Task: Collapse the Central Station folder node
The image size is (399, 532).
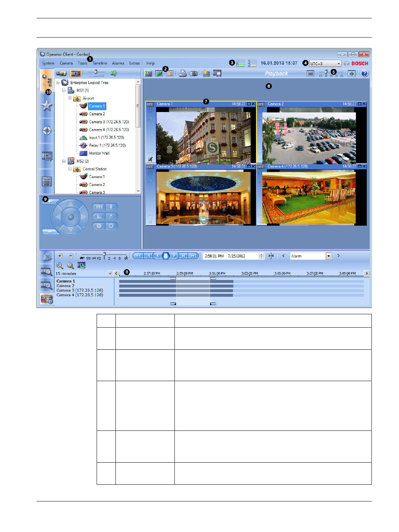Action: pyautogui.click(x=70, y=169)
